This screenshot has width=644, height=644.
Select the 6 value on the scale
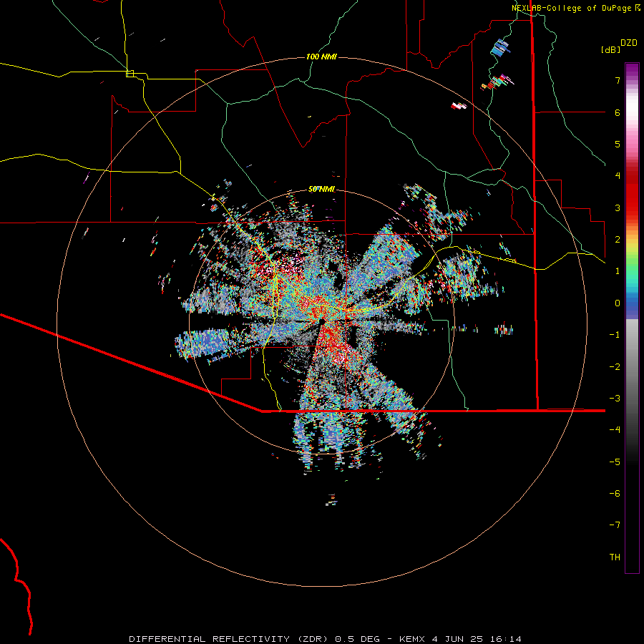click(x=618, y=112)
